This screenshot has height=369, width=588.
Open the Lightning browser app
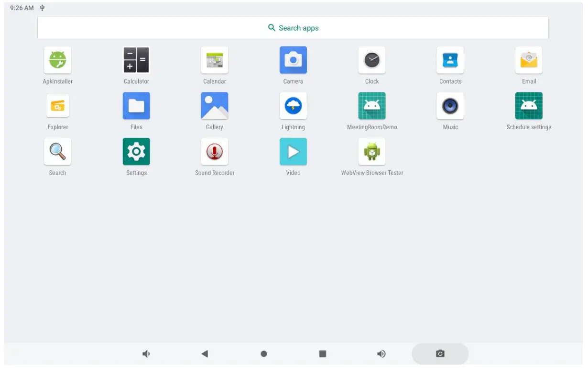(293, 106)
